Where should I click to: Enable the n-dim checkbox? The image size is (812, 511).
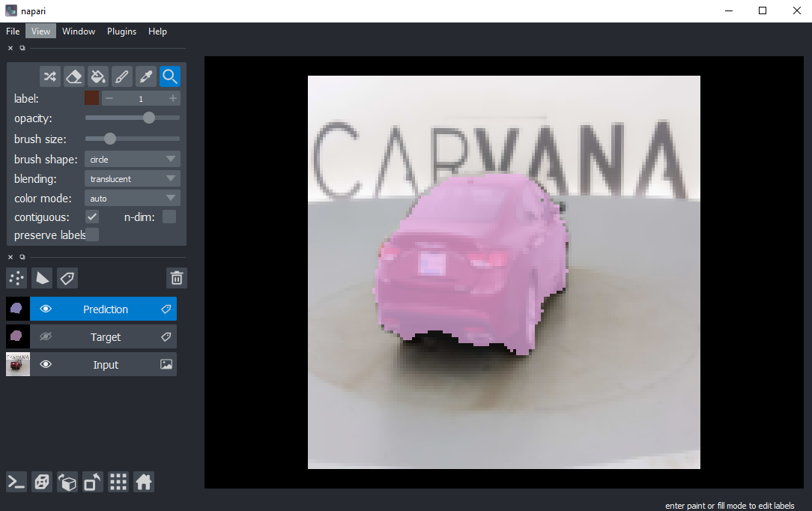169,217
